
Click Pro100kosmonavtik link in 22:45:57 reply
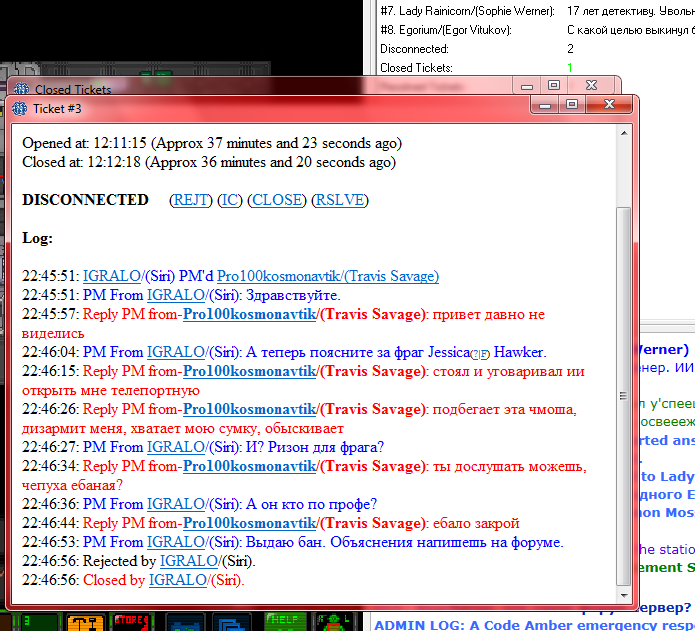click(250, 314)
